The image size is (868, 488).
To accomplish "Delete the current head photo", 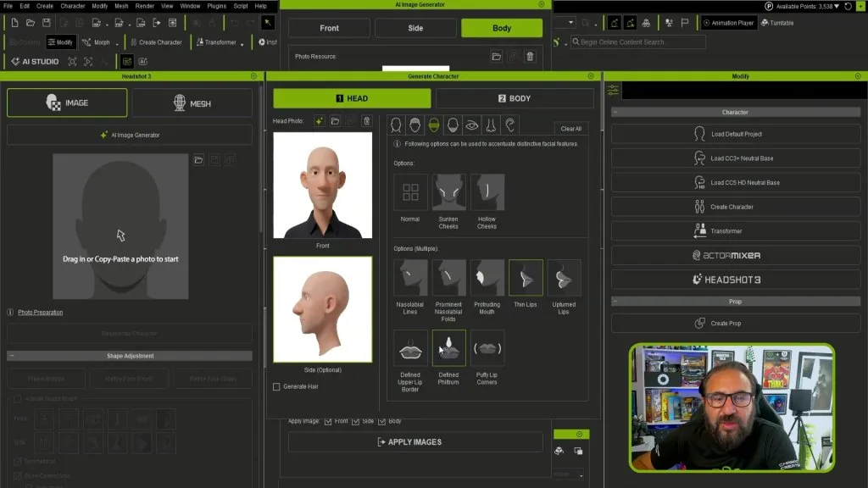I will point(366,121).
